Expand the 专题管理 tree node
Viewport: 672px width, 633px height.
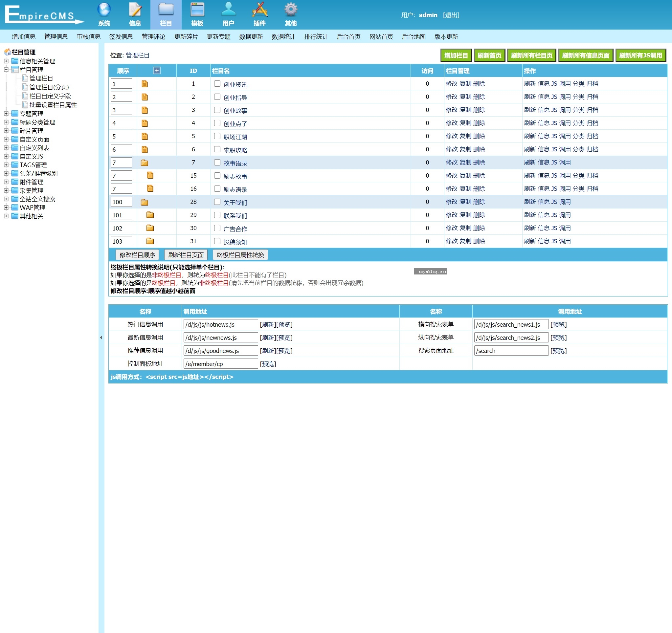pos(6,114)
